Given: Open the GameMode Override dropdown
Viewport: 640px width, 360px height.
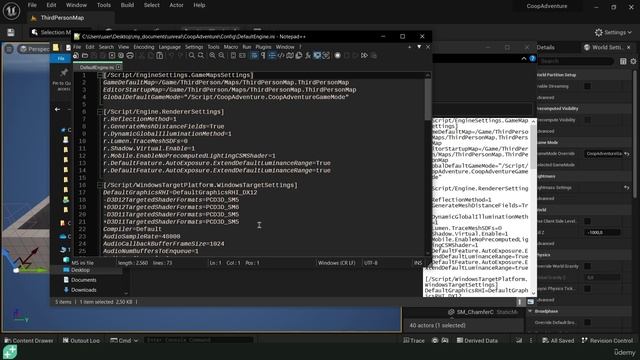Looking at the screenshot, I should coord(603,154).
